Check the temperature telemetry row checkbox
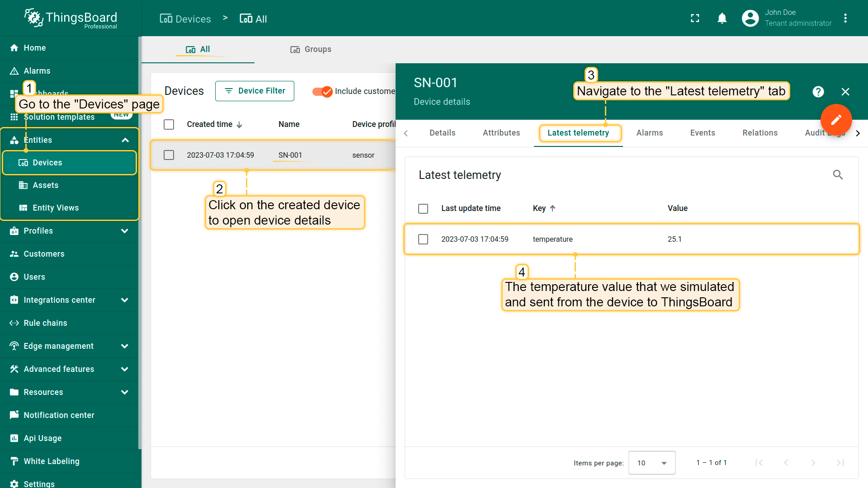Viewport: 868px width, 488px height. [x=423, y=239]
